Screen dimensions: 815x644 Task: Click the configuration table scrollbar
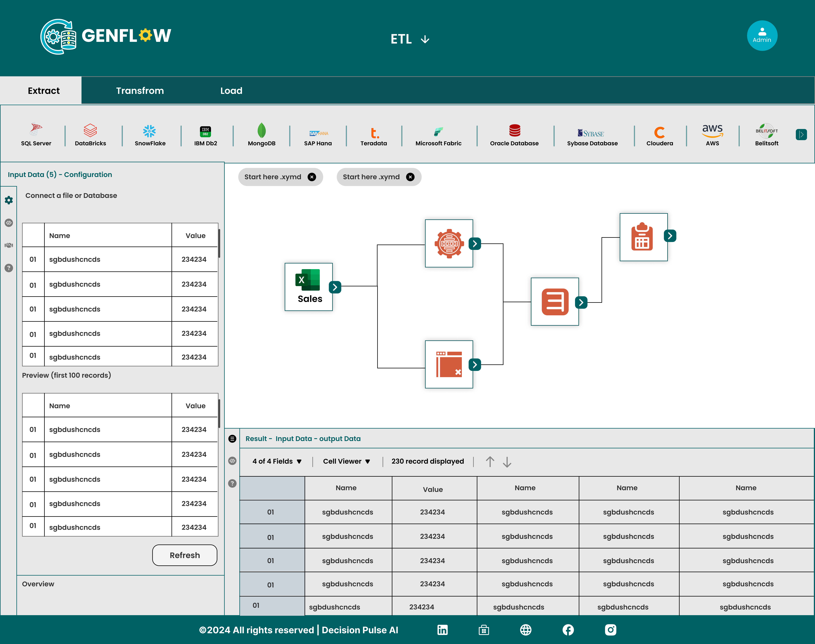219,243
